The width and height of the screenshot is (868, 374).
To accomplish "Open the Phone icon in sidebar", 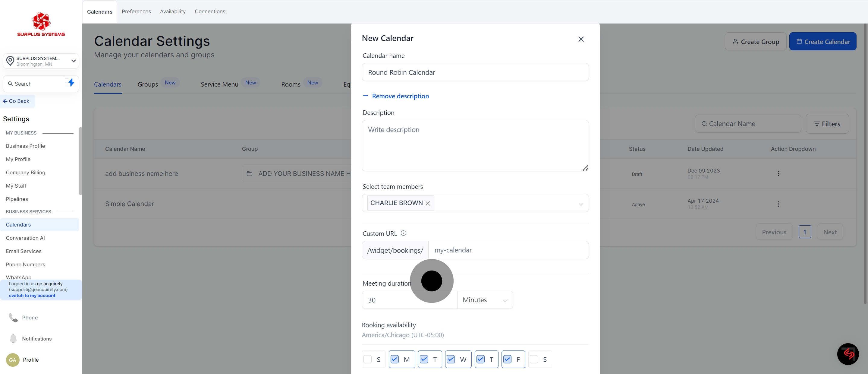I will pos(13,317).
